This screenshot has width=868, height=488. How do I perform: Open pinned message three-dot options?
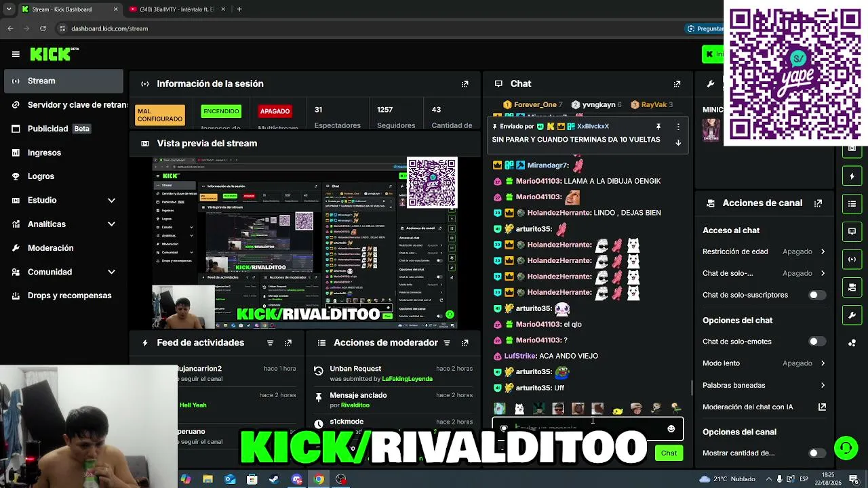[x=678, y=127]
